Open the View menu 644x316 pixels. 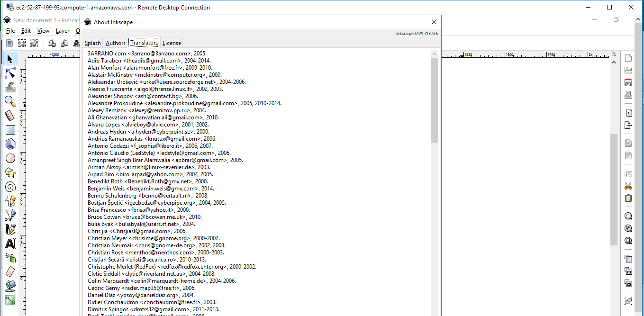coord(43,31)
